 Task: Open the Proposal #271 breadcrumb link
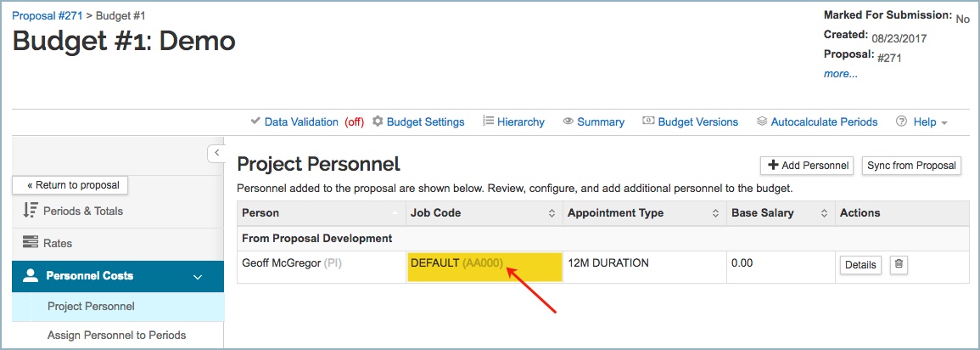click(x=47, y=15)
